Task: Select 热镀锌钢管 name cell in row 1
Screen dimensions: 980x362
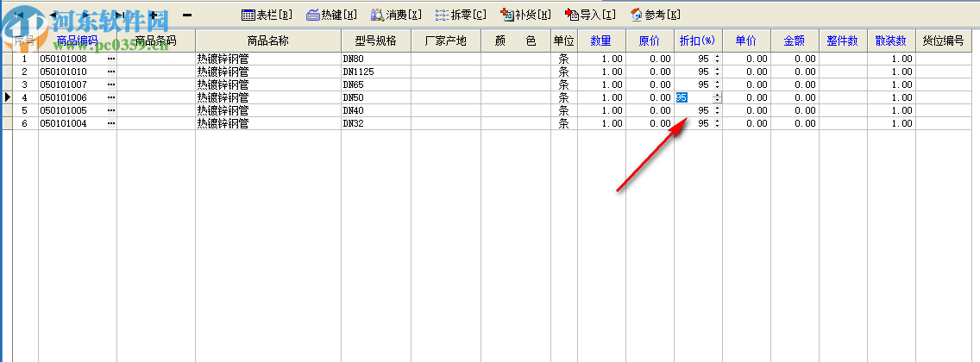Action: (x=268, y=59)
